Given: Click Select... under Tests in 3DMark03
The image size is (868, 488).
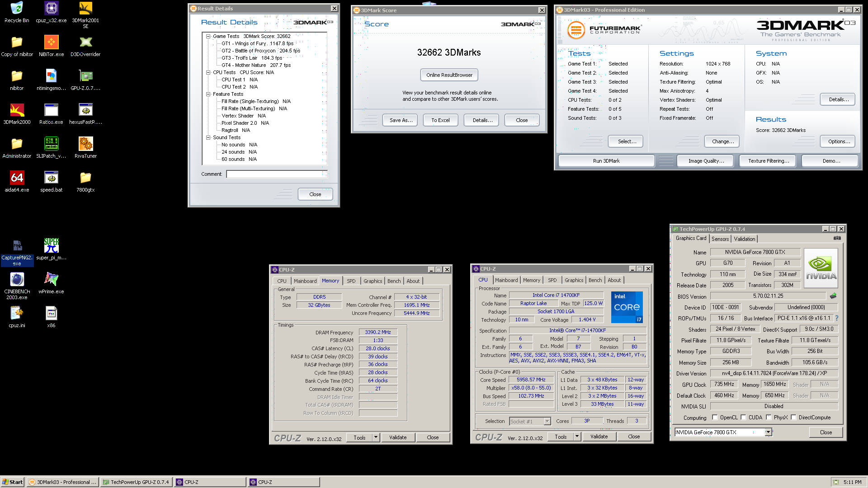Looking at the screenshot, I should point(627,141).
